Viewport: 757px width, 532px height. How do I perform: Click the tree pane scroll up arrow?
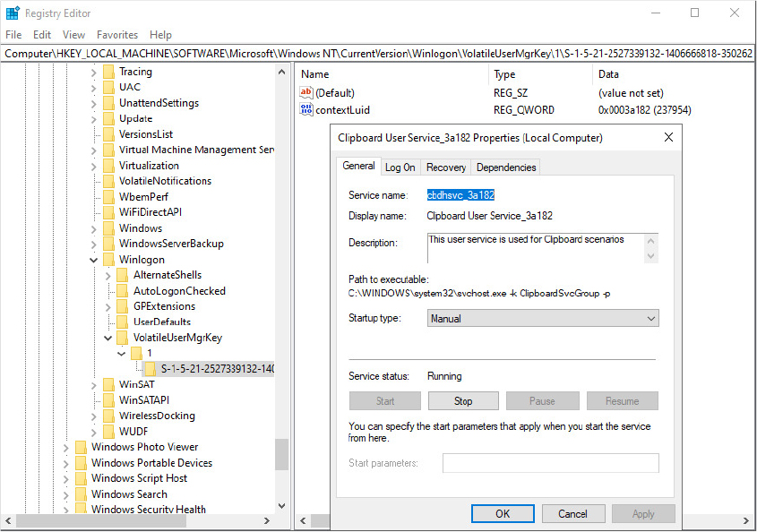[x=281, y=72]
